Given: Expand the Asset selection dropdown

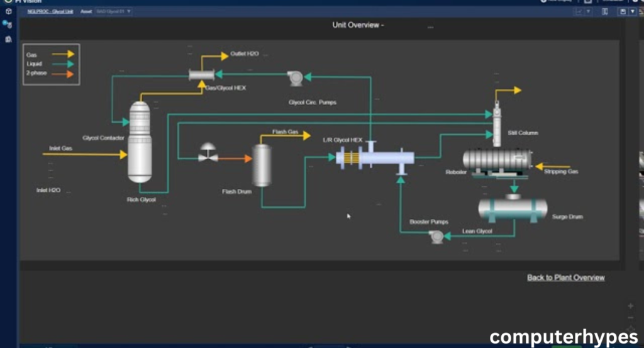Looking at the screenshot, I should (x=113, y=11).
